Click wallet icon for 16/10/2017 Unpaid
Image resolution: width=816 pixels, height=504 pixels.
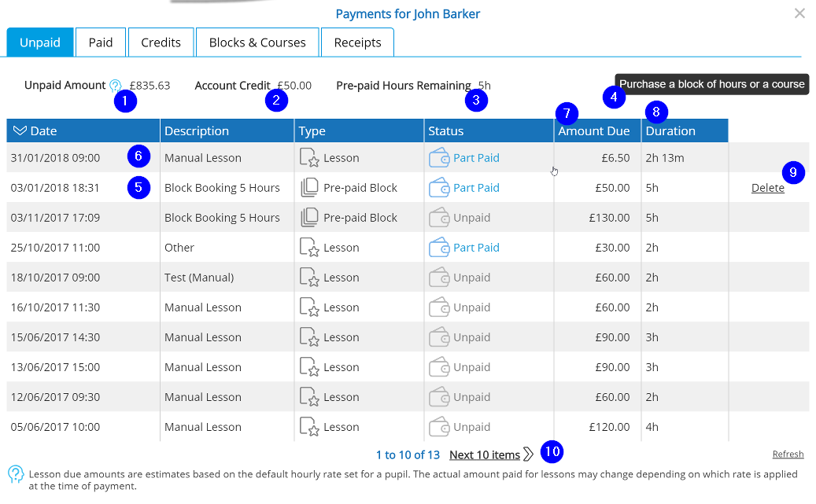(x=439, y=307)
